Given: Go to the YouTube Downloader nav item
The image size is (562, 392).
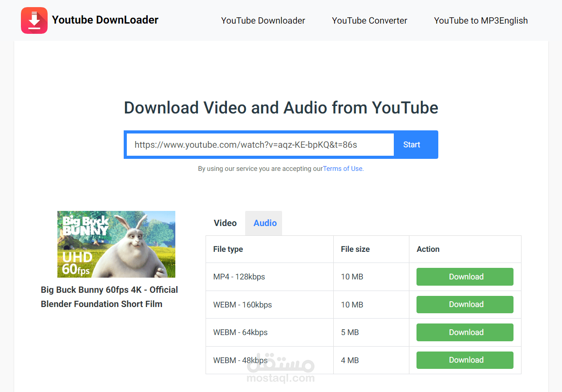Looking at the screenshot, I should point(263,20).
